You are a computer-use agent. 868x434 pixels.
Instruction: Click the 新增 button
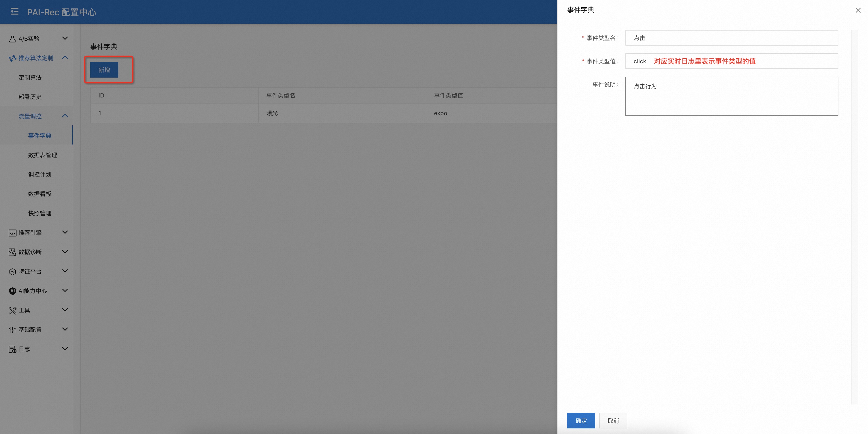tap(104, 70)
